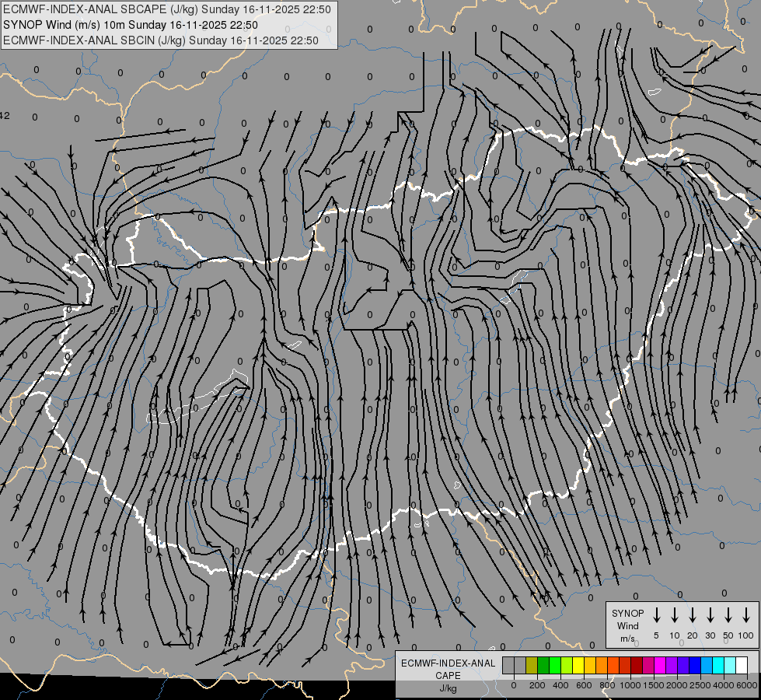Click the 30 label in wind legend
Viewport: 761px width, 700px height.
(x=710, y=635)
